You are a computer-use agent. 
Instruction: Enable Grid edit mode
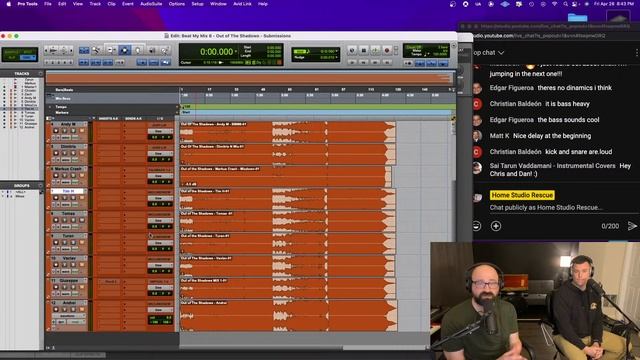click(x=29, y=58)
